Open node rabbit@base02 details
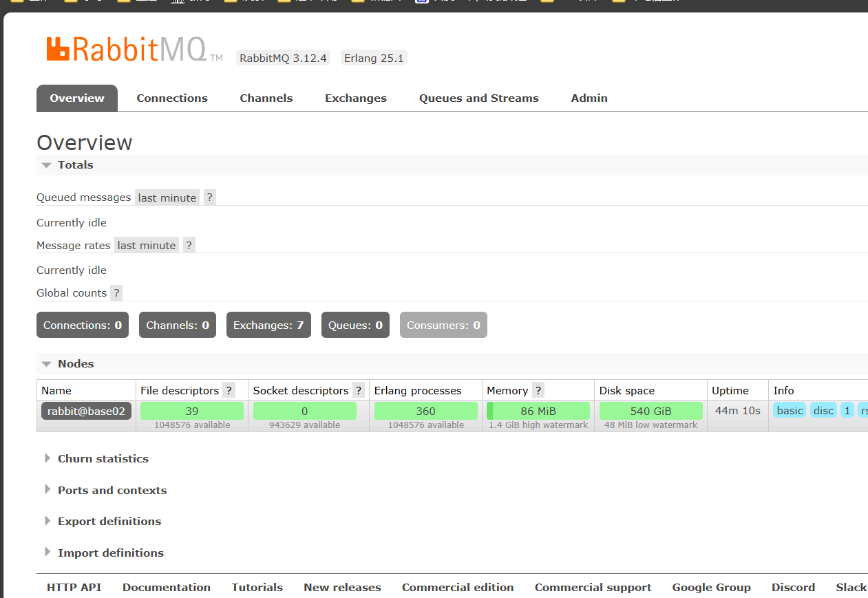This screenshot has height=598, width=868. pyautogui.click(x=86, y=411)
